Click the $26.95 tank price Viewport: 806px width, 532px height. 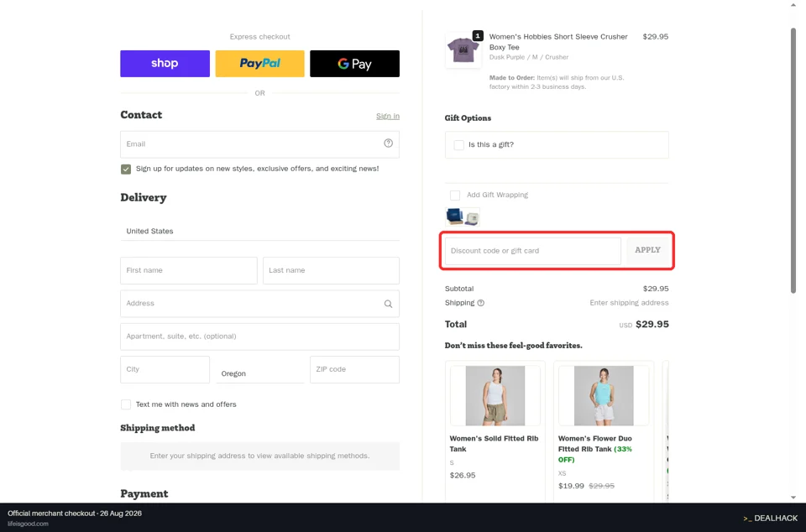point(463,476)
